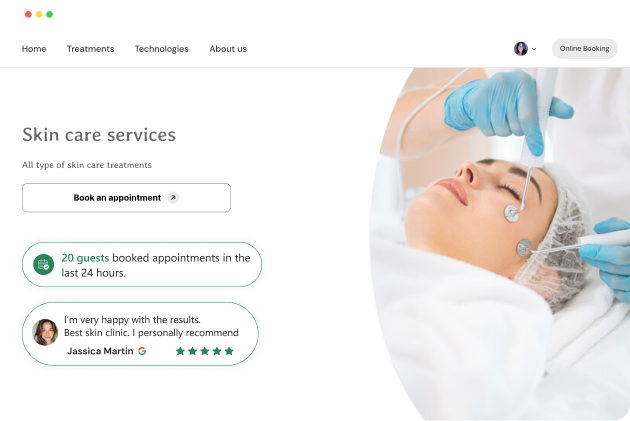630x421 pixels.
Task: Click the 20 guests link text
Action: pos(85,258)
